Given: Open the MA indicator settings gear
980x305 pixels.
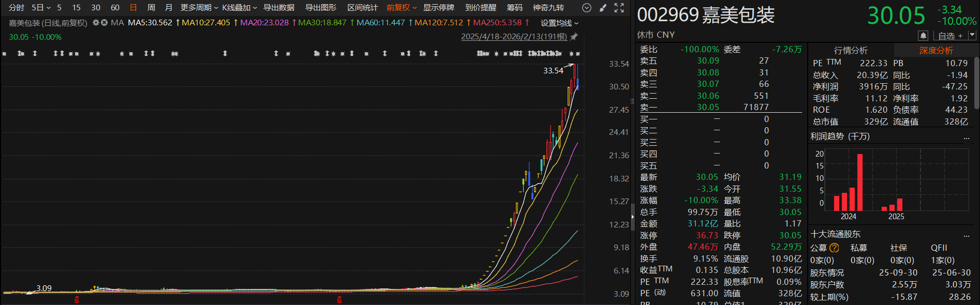Looking at the screenshot, I should [x=96, y=23].
